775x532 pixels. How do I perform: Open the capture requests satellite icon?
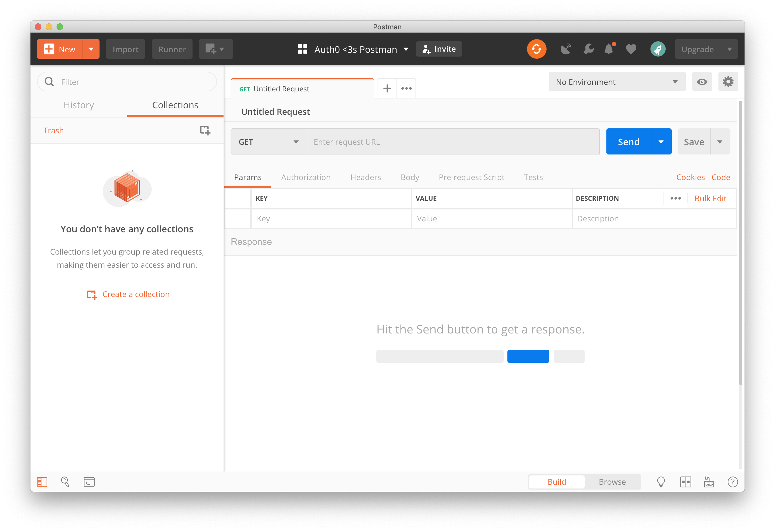(x=566, y=49)
